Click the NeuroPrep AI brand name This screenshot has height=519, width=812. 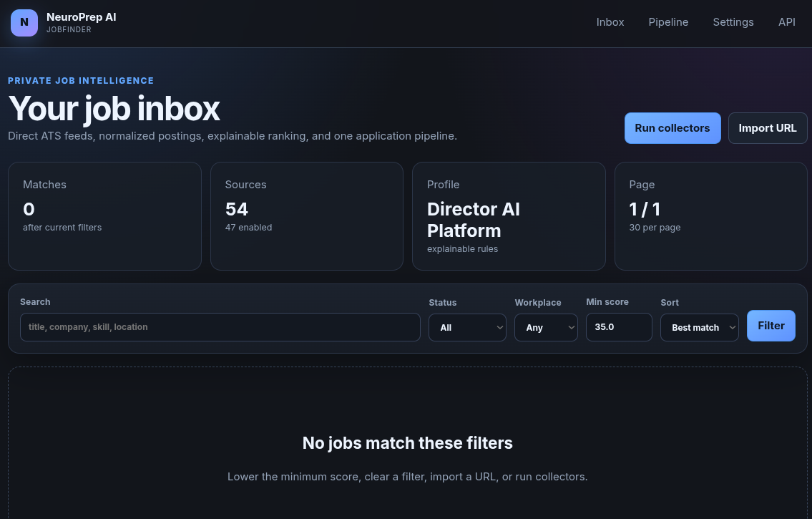pos(82,17)
